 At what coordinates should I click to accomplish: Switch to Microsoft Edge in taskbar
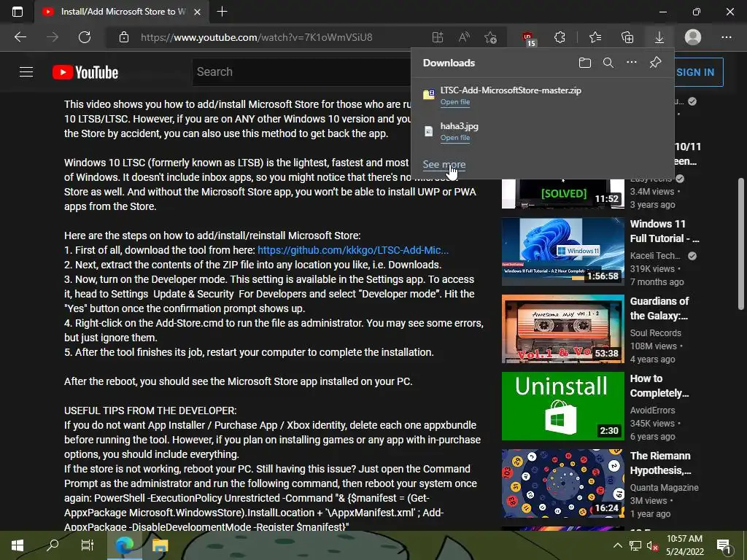(x=124, y=545)
